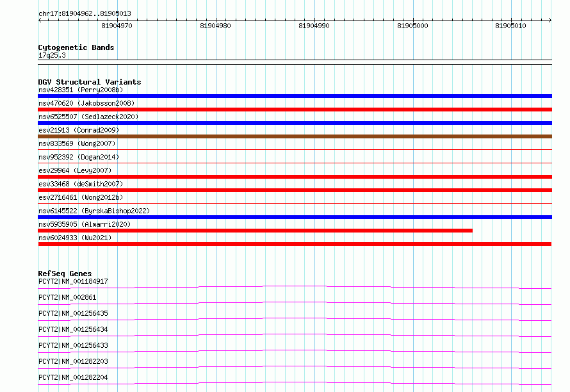Open variant nsv5935905 (Almarri2020) label
Viewport: 570px width, 392px height.
pyautogui.click(x=85, y=224)
